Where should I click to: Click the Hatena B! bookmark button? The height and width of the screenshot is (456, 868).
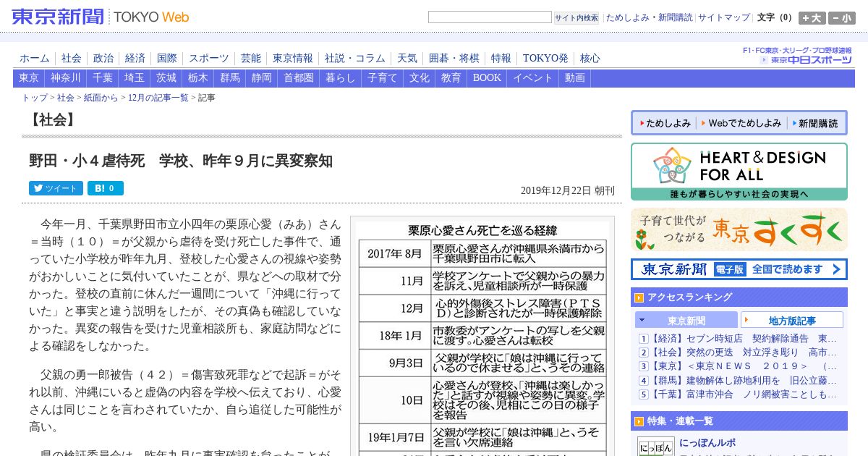click(x=106, y=188)
